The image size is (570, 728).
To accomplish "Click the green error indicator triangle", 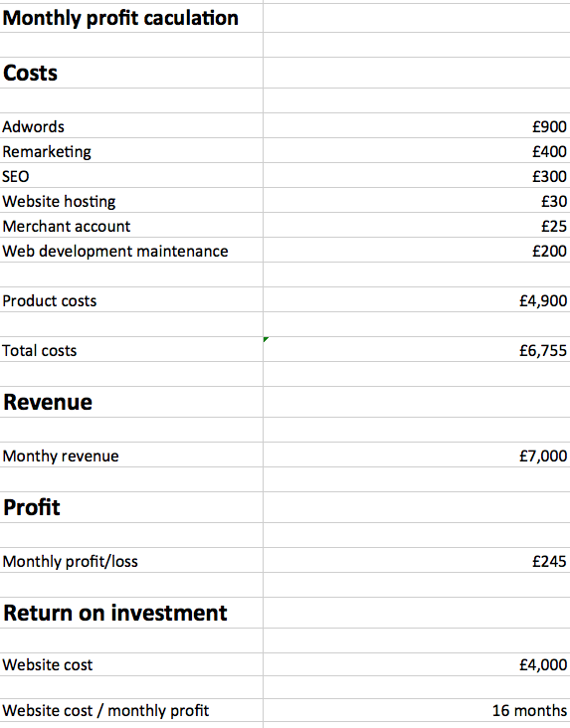I will tap(266, 339).
